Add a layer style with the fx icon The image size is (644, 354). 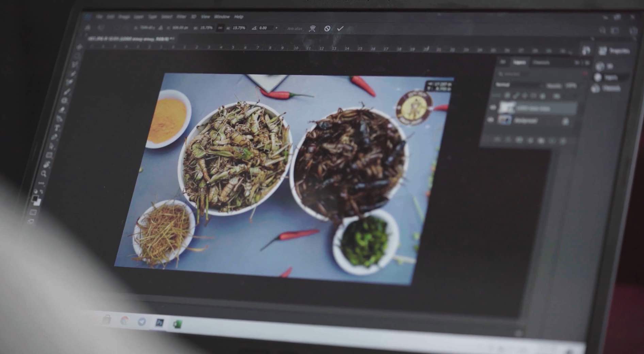point(508,140)
